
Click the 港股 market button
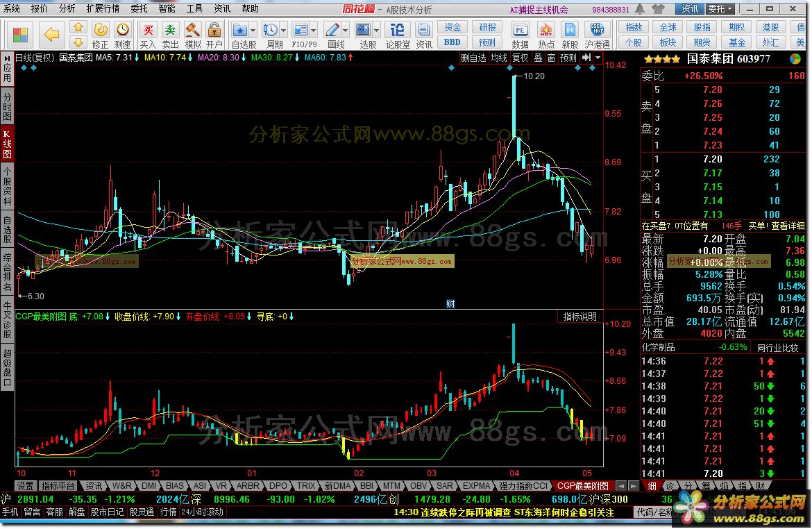point(771,27)
